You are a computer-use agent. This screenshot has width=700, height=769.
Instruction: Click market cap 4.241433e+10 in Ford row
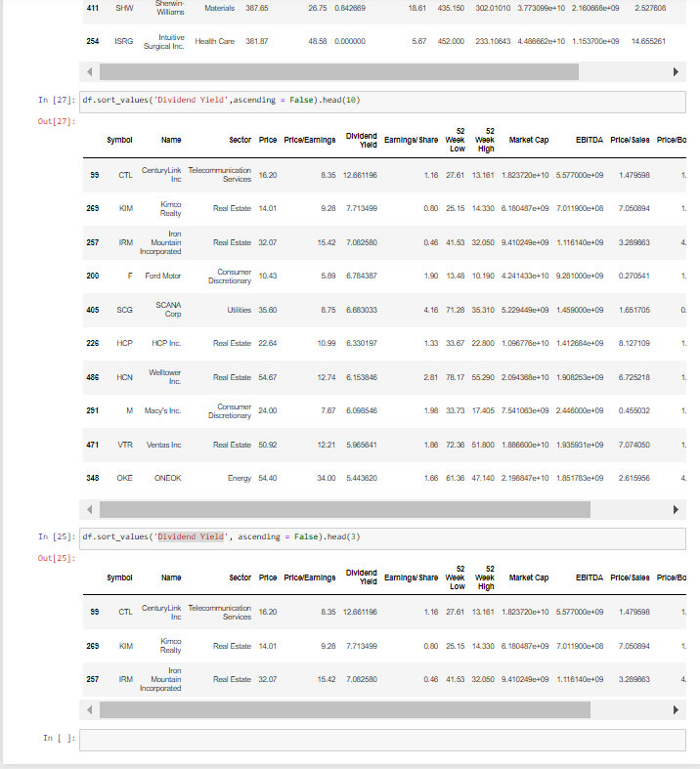[525, 276]
